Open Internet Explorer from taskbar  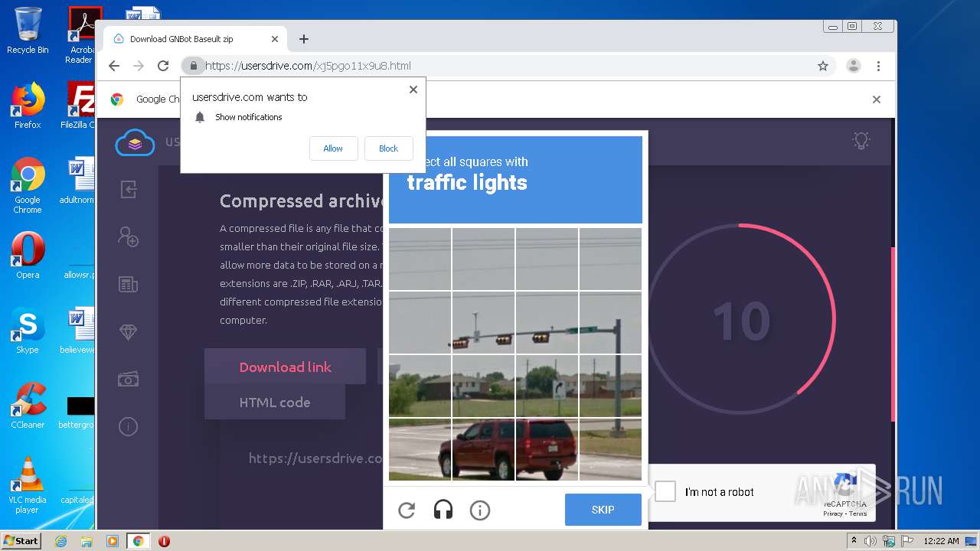pyautogui.click(x=60, y=541)
